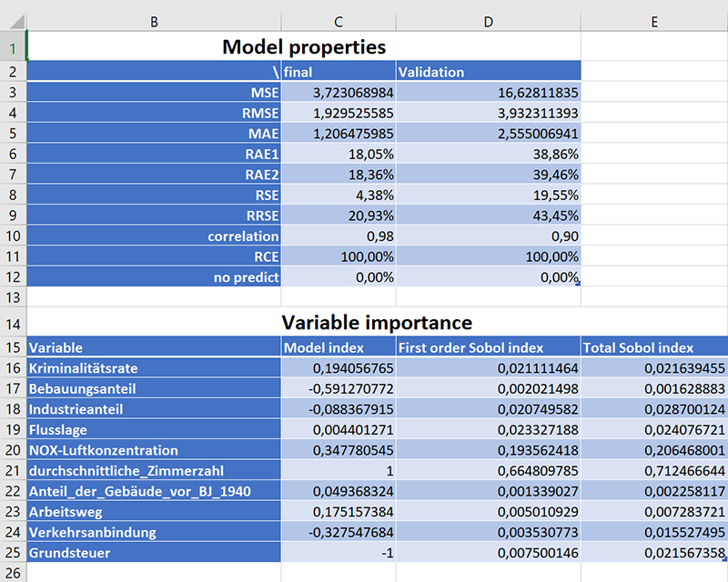This screenshot has height=582, width=728.
Task: Select the 18,05% RAE1 cell
Action: [x=339, y=154]
